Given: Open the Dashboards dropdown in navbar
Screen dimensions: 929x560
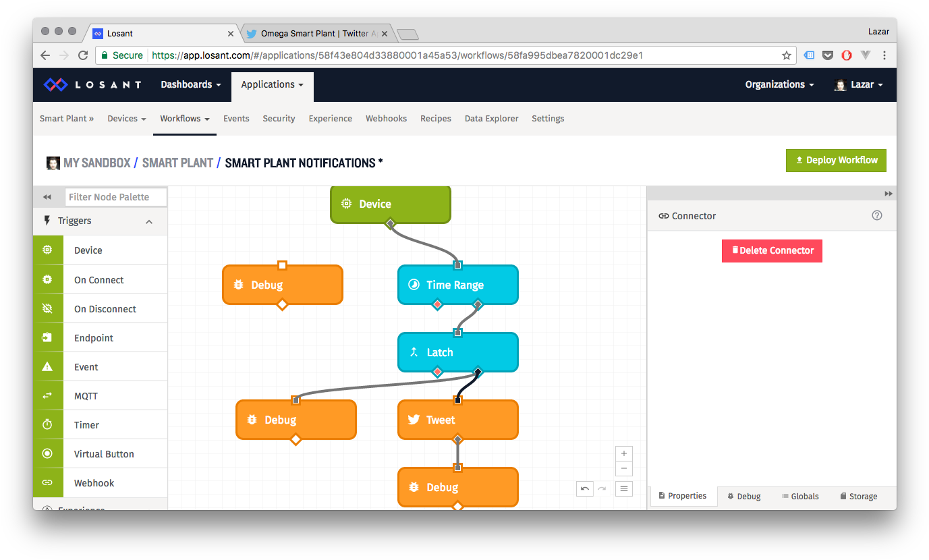Looking at the screenshot, I should (190, 84).
